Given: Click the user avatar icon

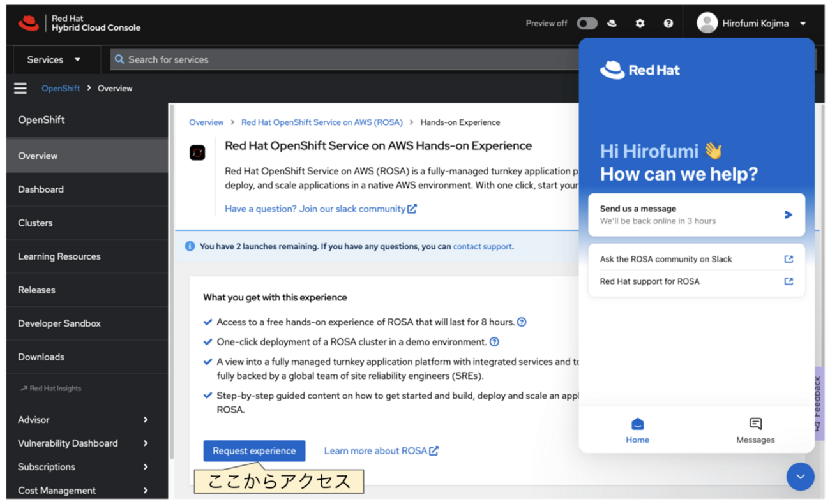Looking at the screenshot, I should 707,23.
